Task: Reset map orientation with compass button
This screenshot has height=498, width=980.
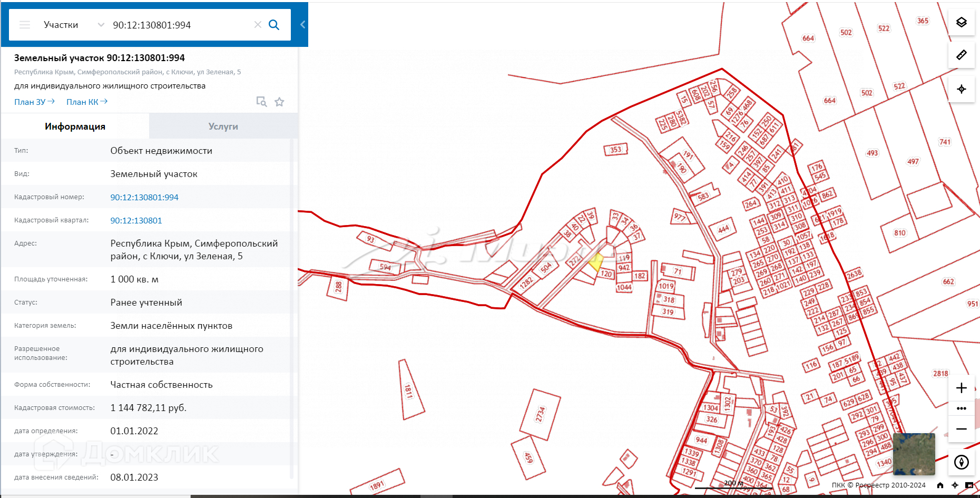Action: pos(961,462)
